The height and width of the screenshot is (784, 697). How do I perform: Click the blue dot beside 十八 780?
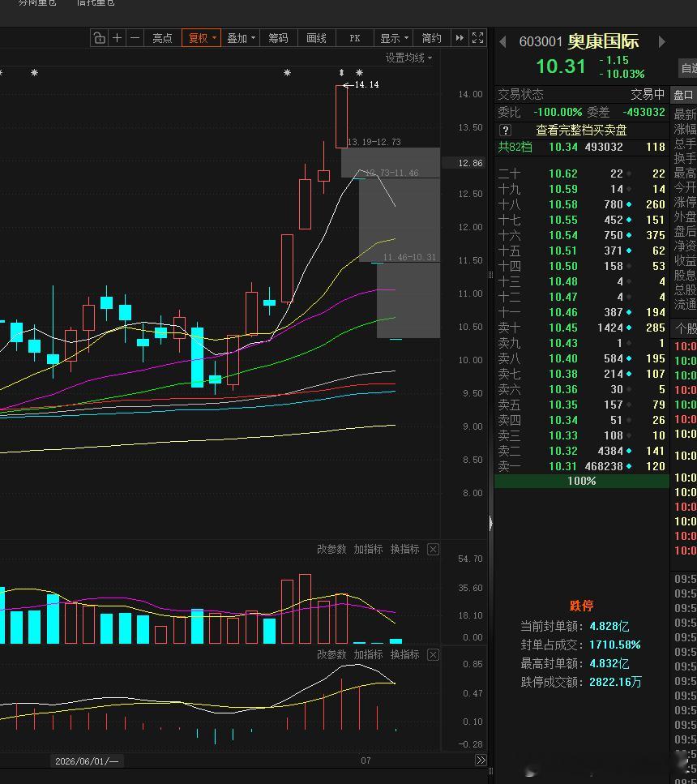(628, 204)
